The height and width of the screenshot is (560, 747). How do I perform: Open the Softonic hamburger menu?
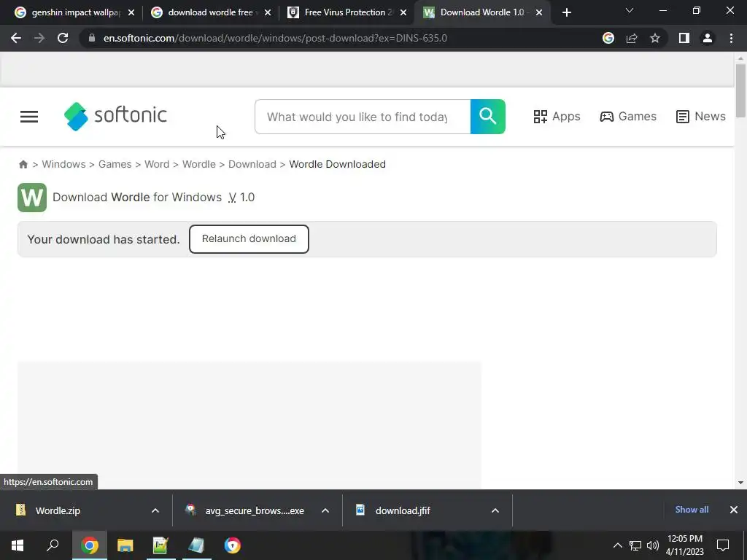click(x=29, y=117)
